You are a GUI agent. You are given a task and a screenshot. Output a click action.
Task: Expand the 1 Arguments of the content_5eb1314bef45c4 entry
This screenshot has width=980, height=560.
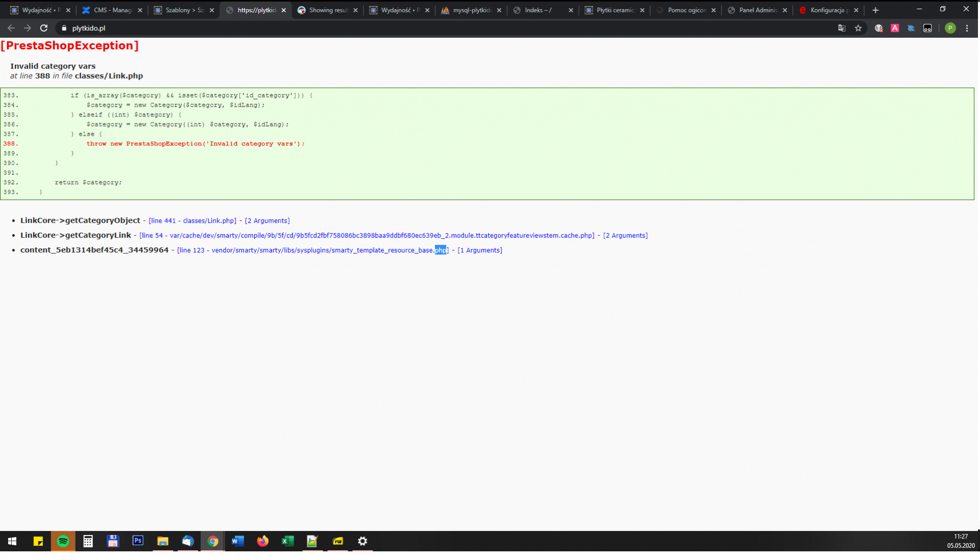pyautogui.click(x=480, y=250)
